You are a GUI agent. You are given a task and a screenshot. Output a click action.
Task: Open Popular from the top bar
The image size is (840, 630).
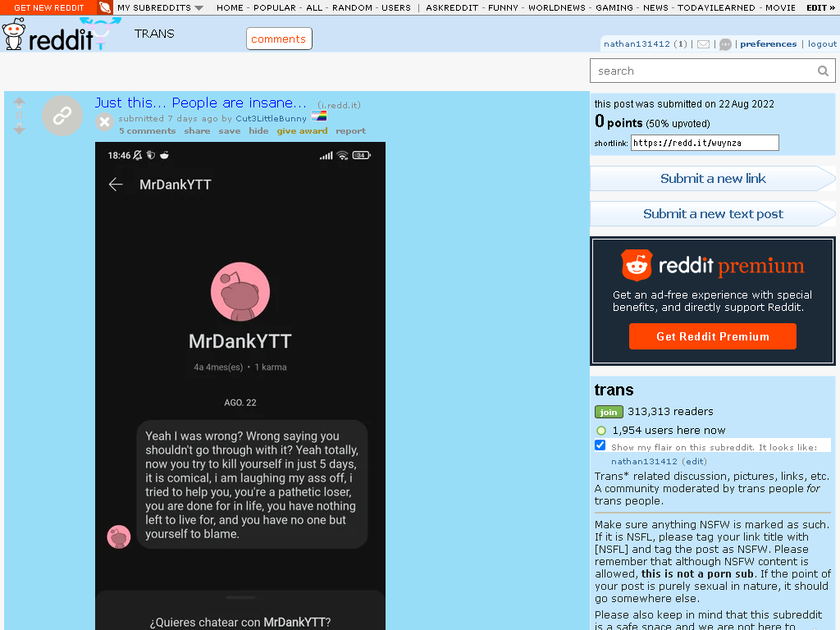[x=274, y=8]
